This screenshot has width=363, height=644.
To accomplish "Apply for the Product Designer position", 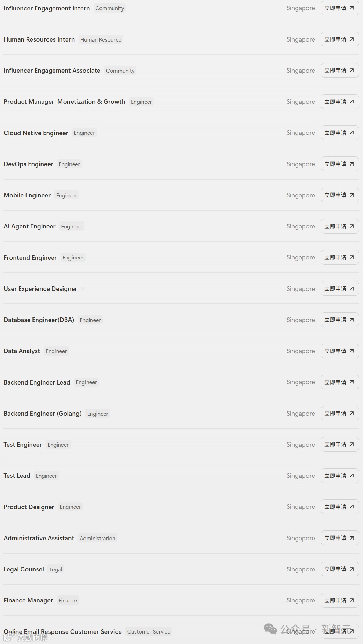I will pos(340,507).
